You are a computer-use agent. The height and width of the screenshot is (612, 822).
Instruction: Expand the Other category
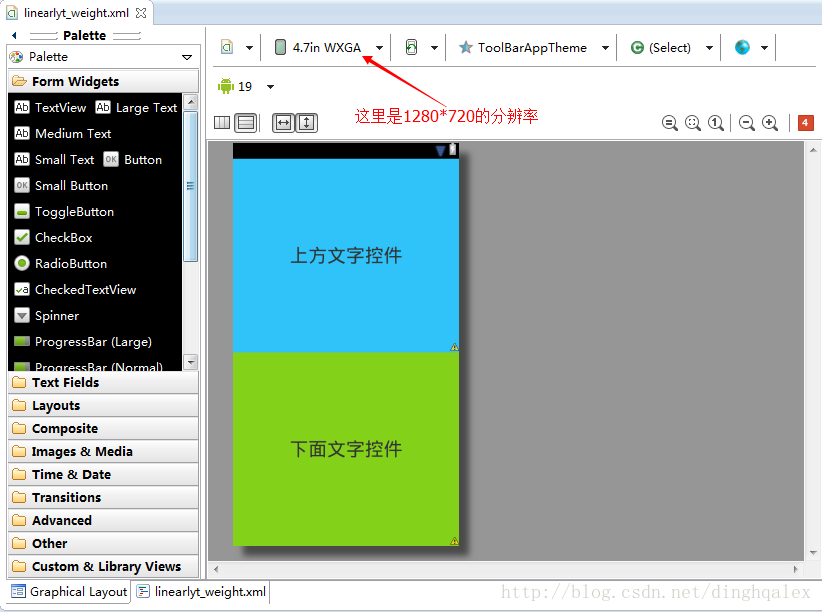coord(103,543)
